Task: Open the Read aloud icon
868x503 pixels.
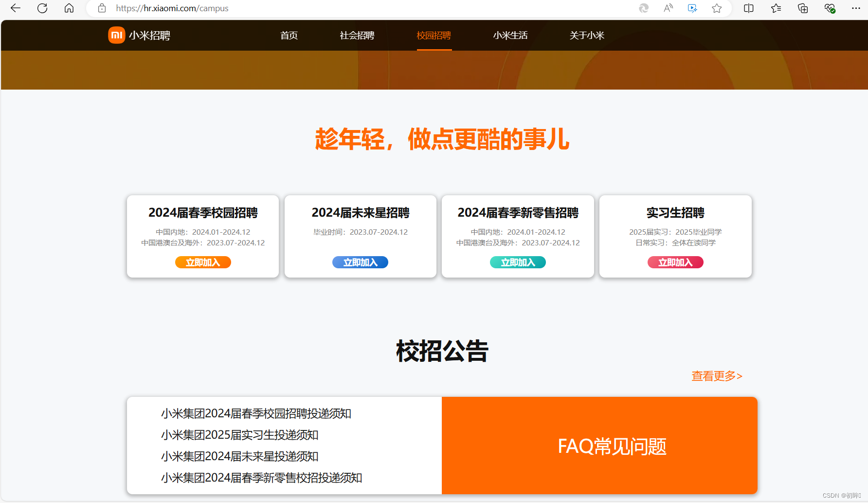Action: [x=668, y=8]
